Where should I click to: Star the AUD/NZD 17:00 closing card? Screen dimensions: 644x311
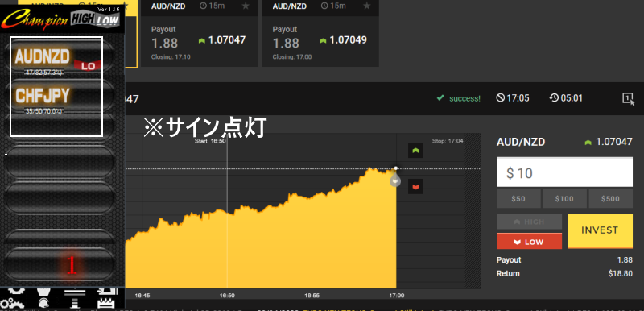(x=367, y=6)
